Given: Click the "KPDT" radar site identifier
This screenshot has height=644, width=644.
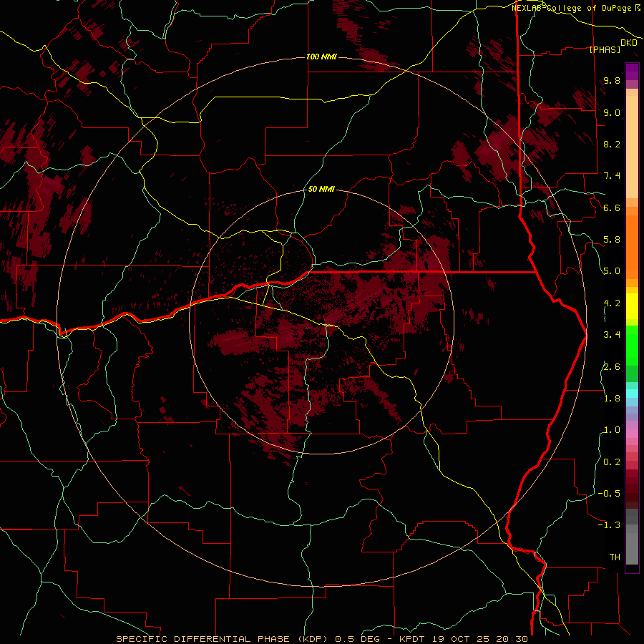Looking at the screenshot, I should (413, 639).
